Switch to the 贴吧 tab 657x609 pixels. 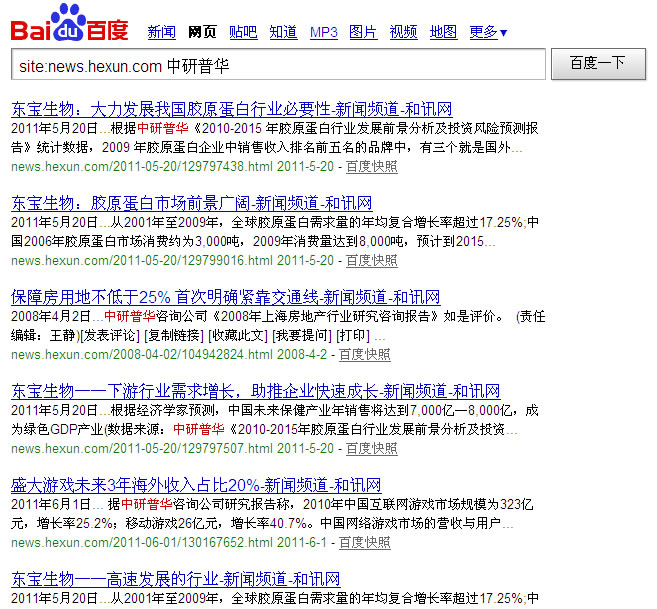(x=242, y=32)
